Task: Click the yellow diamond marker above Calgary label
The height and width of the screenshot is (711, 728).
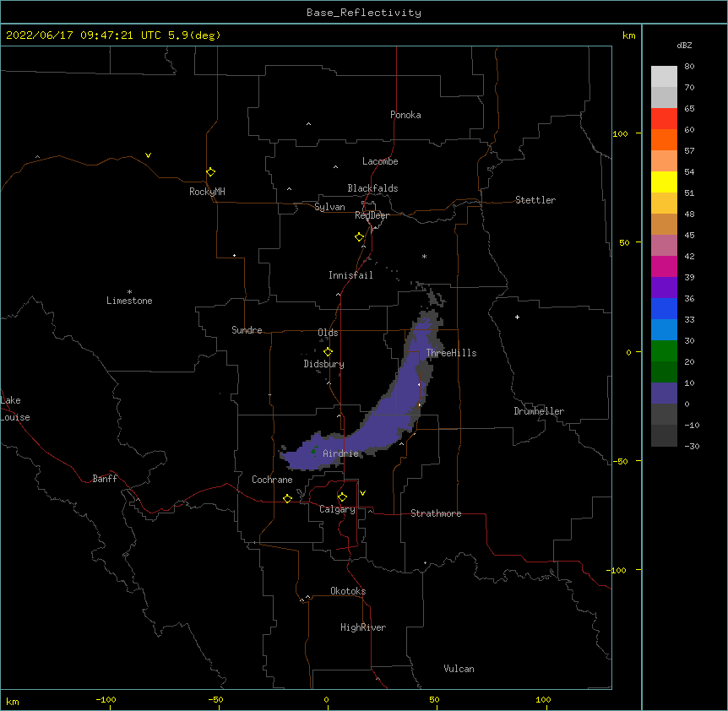Action: tap(342, 497)
